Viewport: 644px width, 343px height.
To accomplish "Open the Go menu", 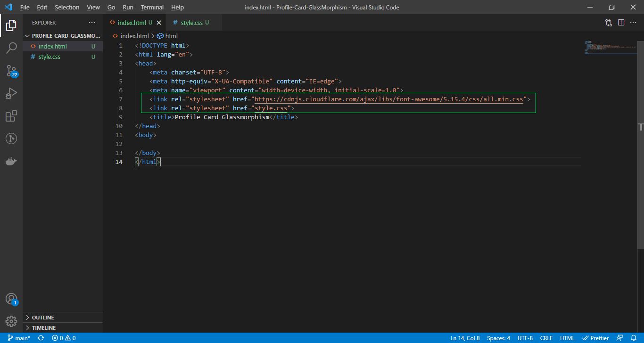I will tap(111, 8).
